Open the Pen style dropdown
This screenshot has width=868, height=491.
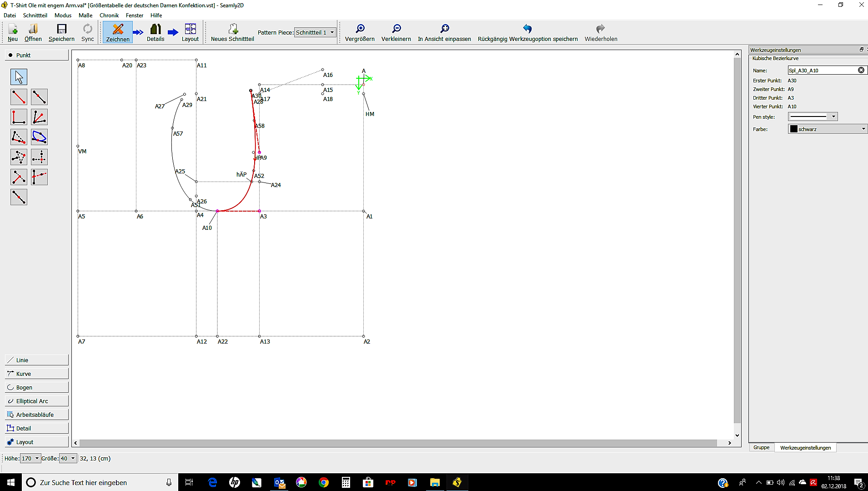click(813, 116)
